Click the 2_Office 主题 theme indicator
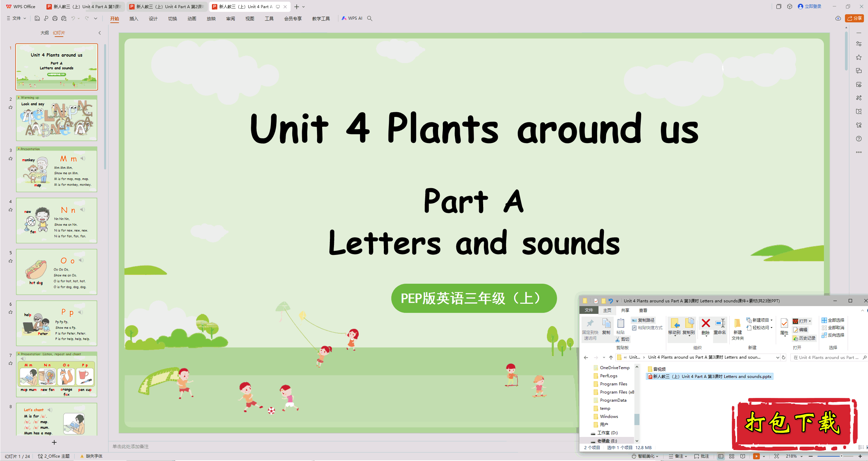 pyautogui.click(x=54, y=456)
